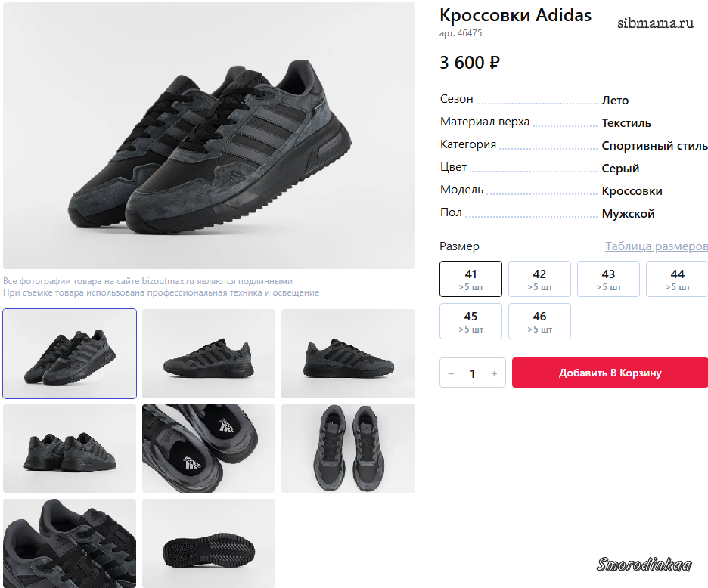This screenshot has width=708, height=588.
Task: Select size 44 option
Action: tap(676, 279)
